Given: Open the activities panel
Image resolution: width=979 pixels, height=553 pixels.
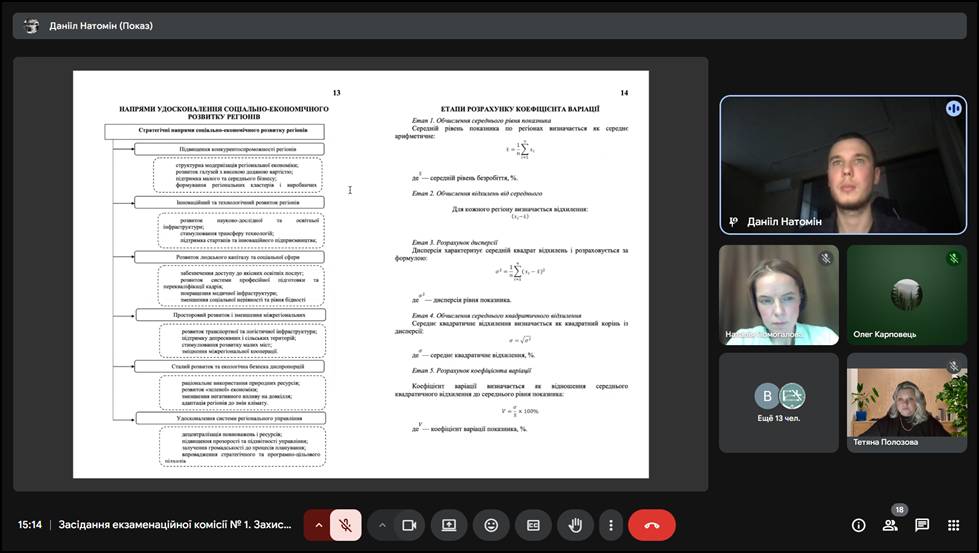Looking at the screenshot, I should click(953, 525).
